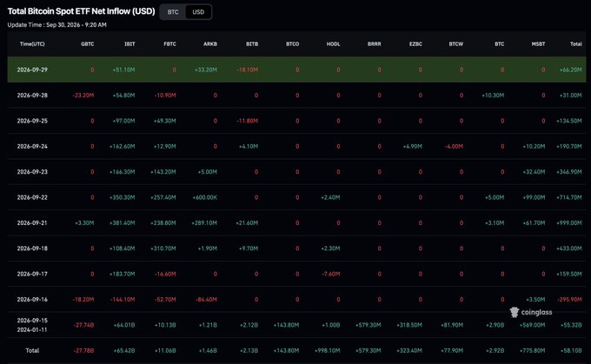Click the MSBT column header
This screenshot has width=591, height=364.
click(538, 44)
